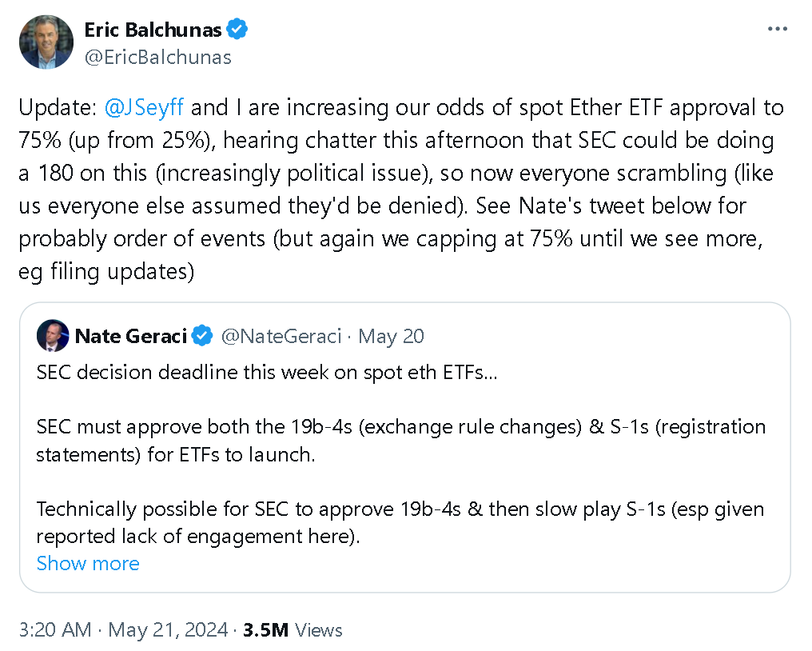Open the Eric Balchunas display name link
The width and height of the screenshot is (812, 651).
[x=153, y=30]
